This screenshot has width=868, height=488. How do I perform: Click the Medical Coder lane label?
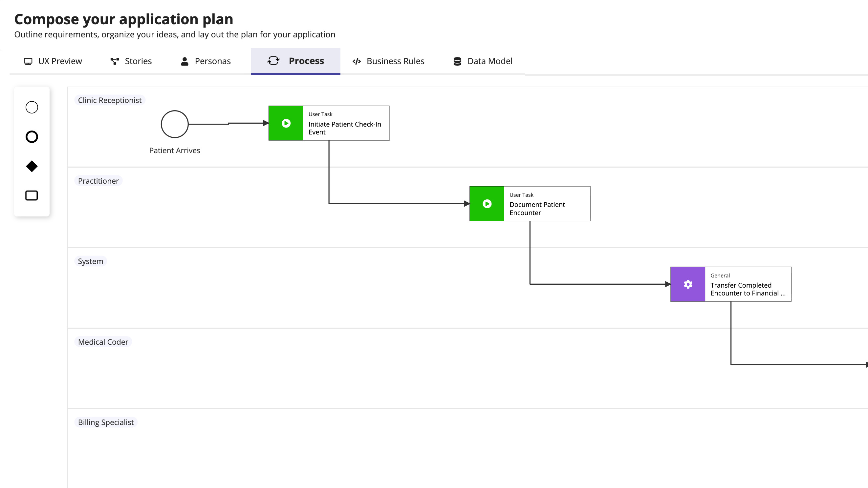tap(103, 342)
